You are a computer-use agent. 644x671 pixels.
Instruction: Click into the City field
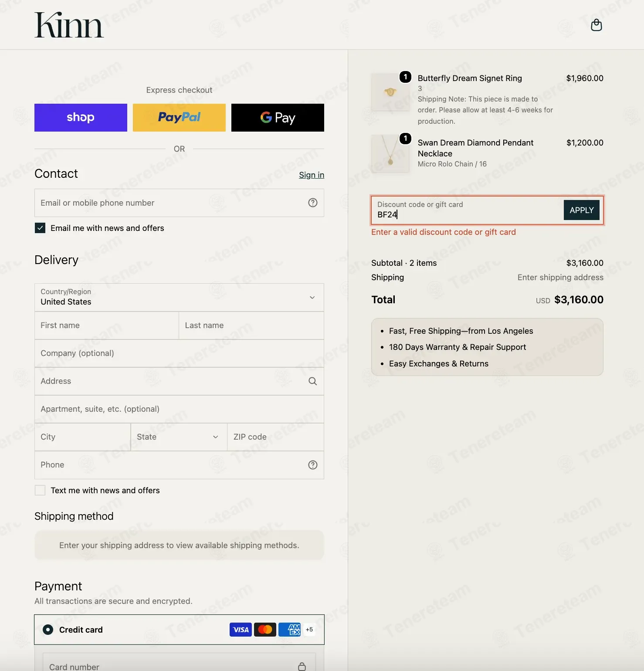[x=82, y=437]
